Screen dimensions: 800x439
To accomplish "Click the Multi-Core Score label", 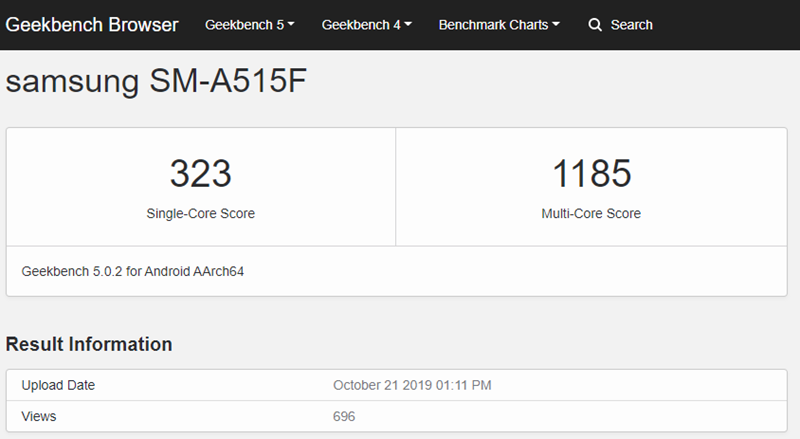I will point(591,213).
